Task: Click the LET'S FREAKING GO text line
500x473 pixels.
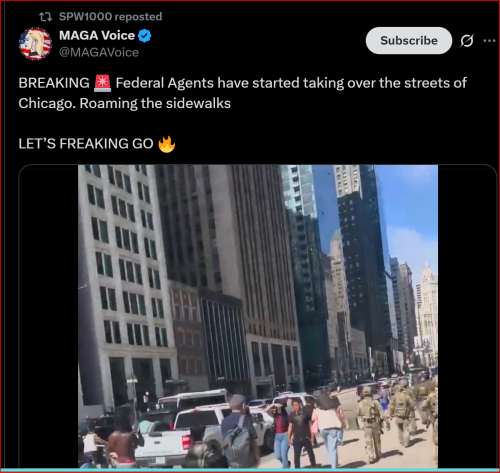Action: pyautogui.click(x=86, y=144)
